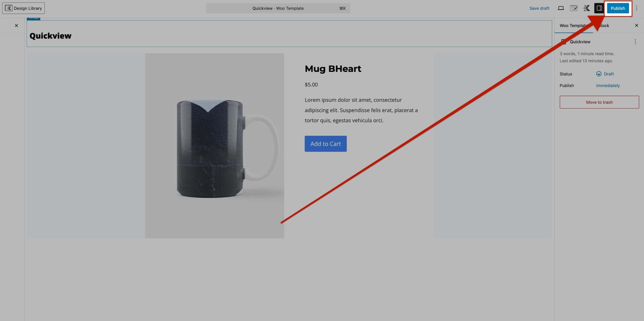This screenshot has width=644, height=321.
Task: Open the Design Library
Action: (23, 8)
